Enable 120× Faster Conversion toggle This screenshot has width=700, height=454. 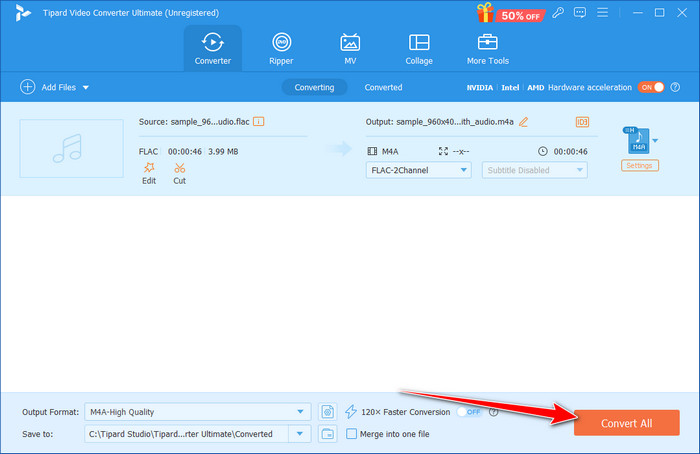tap(469, 412)
